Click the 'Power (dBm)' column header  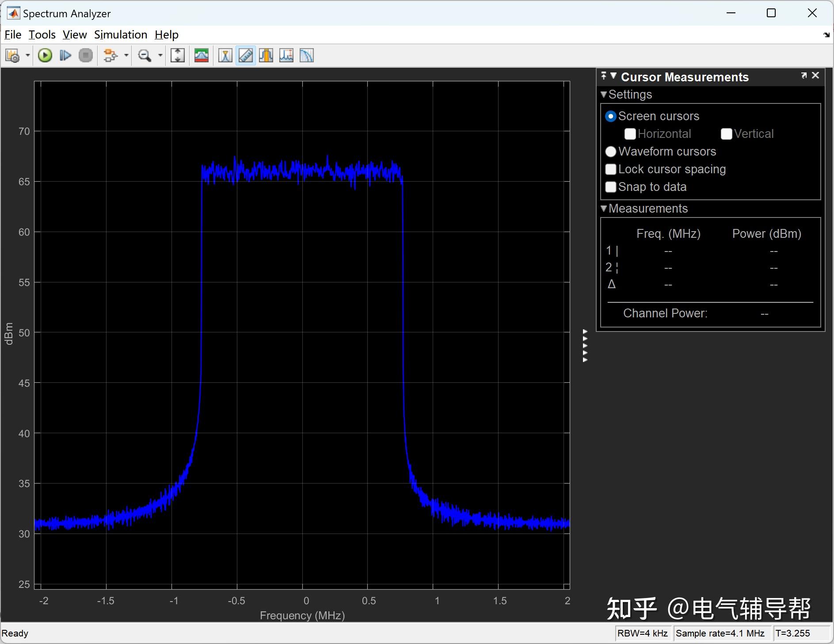pyautogui.click(x=767, y=233)
